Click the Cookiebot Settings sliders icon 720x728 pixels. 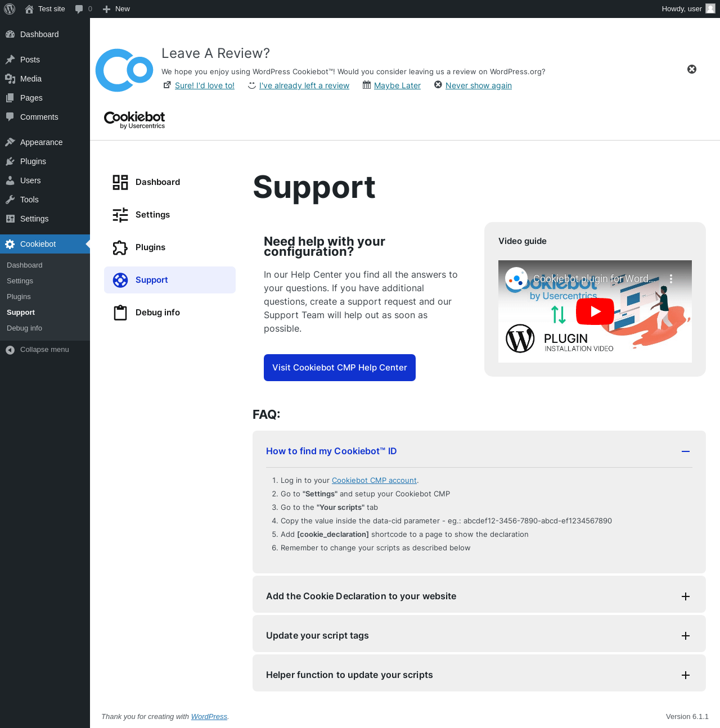pos(120,215)
